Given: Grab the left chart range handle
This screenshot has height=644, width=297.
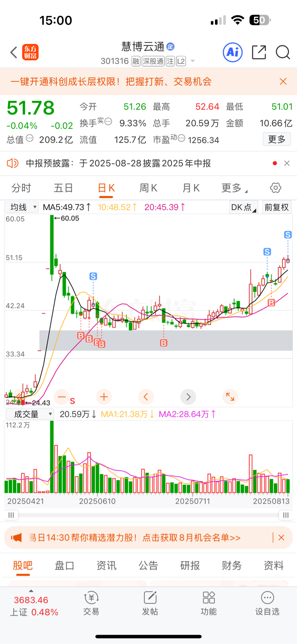Looking at the screenshot, I should click(x=11, y=515).
